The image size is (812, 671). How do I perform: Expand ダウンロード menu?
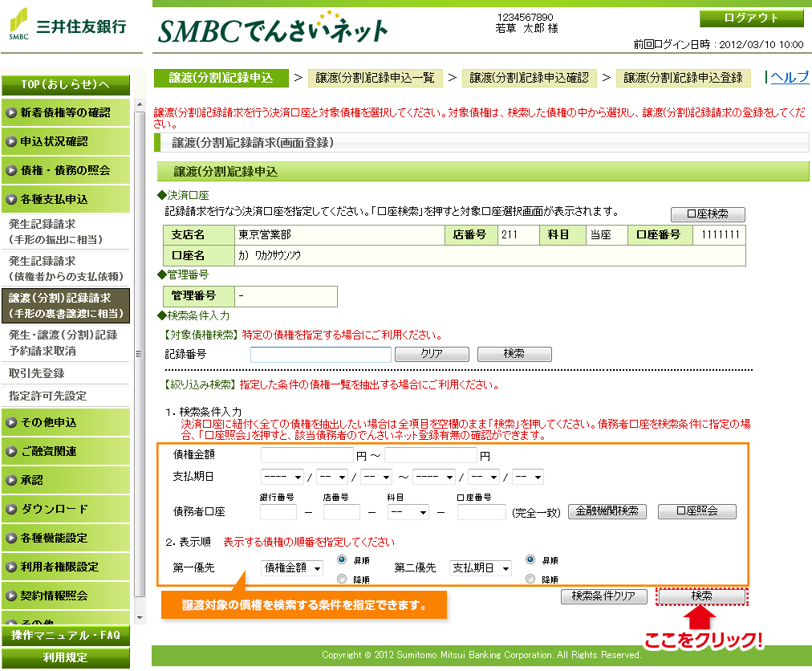[66, 509]
